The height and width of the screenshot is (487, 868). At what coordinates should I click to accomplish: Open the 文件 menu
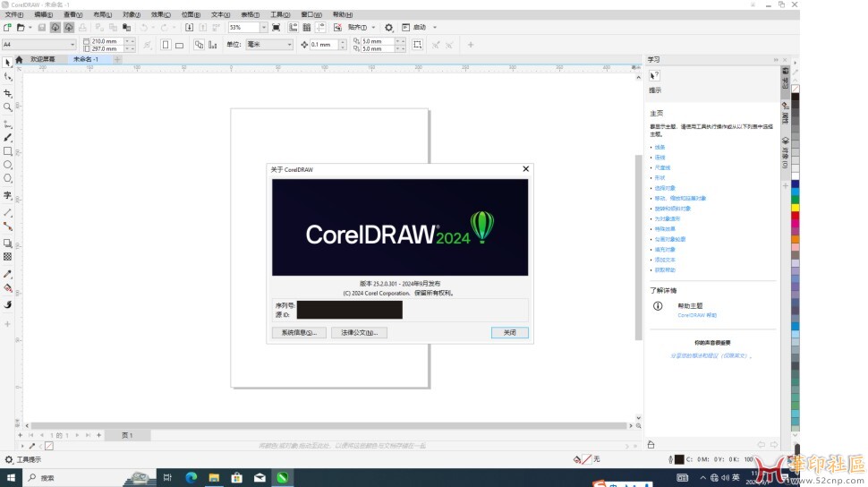coord(13,14)
